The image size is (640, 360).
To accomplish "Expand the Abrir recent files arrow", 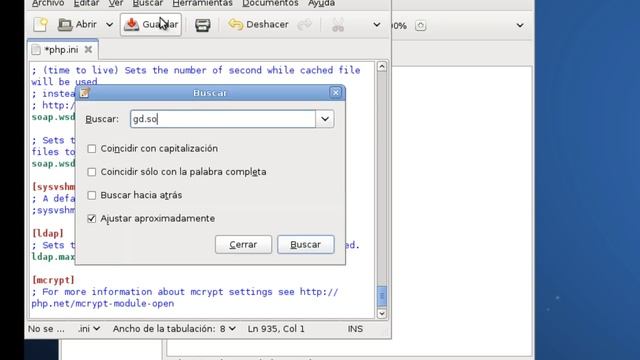I will click(x=109, y=25).
